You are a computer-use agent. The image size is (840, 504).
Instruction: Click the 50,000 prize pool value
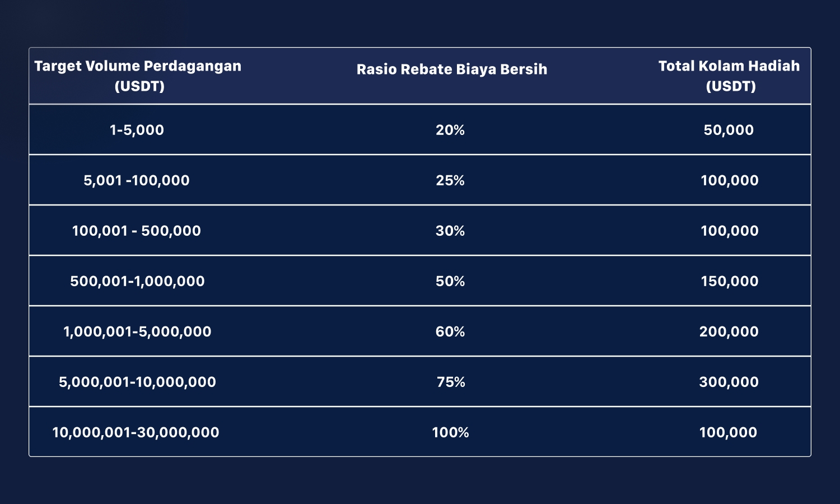pyautogui.click(x=729, y=130)
